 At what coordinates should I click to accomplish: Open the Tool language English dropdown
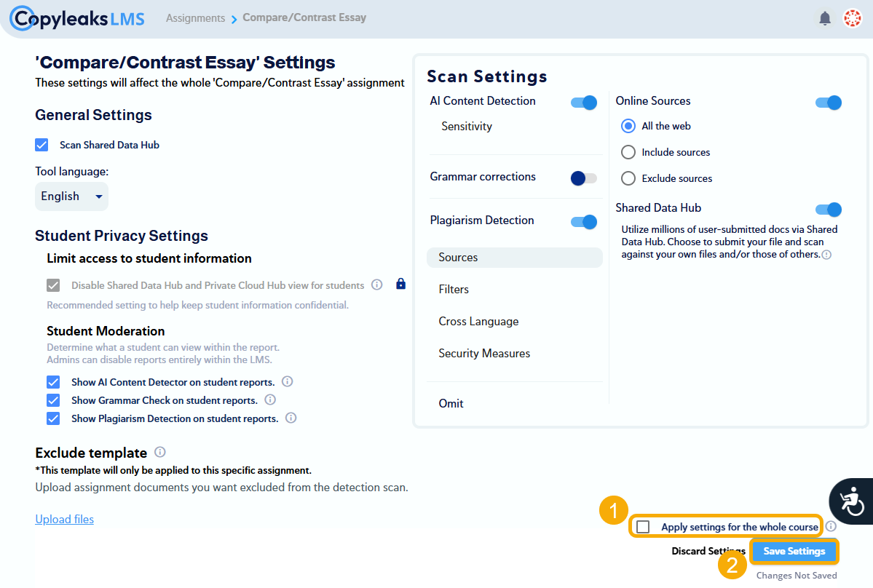point(71,196)
